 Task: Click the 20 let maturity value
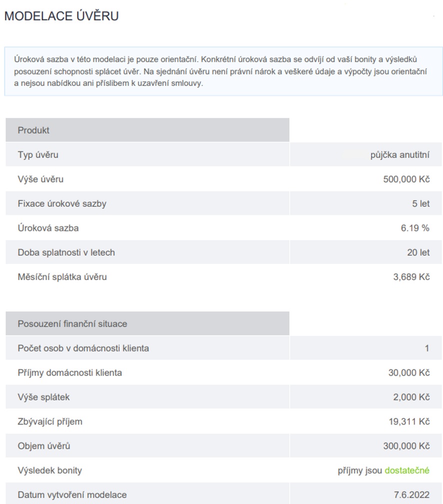click(418, 252)
